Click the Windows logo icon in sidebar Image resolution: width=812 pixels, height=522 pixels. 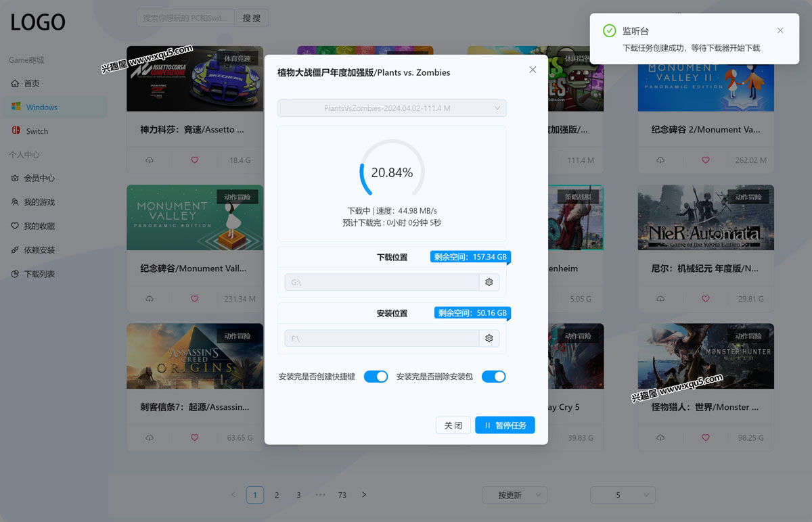pyautogui.click(x=16, y=107)
